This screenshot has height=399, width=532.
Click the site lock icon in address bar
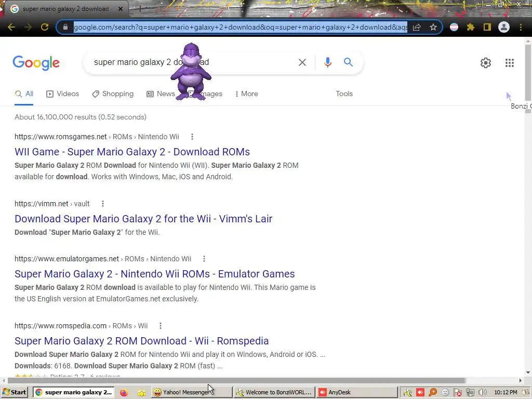point(65,27)
